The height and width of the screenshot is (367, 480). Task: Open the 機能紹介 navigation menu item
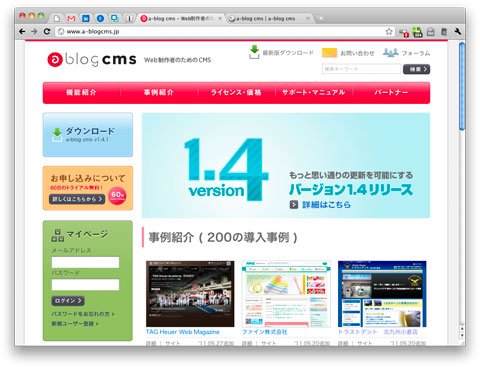(x=81, y=93)
